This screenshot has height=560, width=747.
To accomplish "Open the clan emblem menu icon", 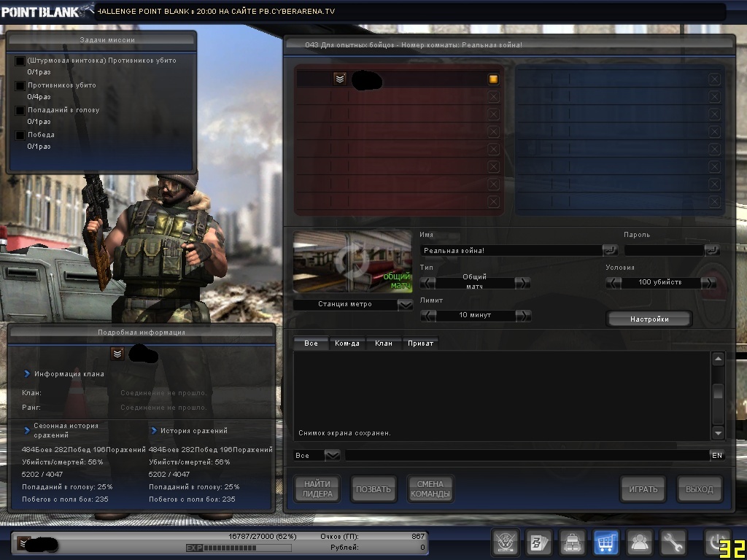I will coord(505,542).
